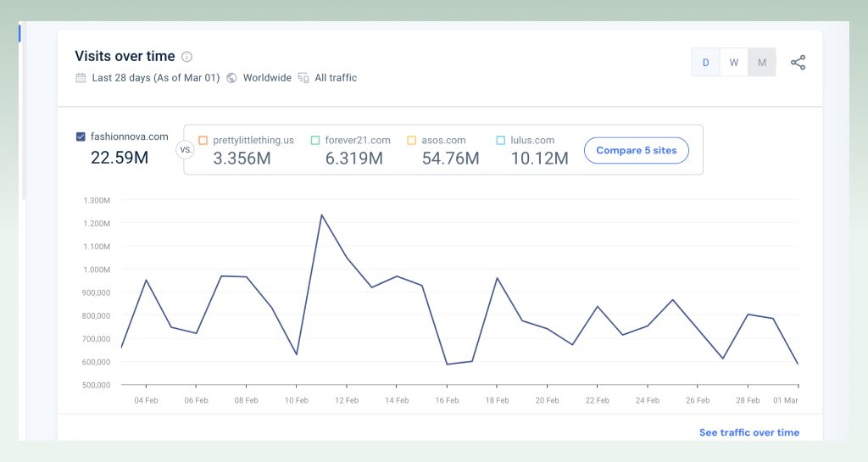This screenshot has width=868, height=462.
Task: Click the 20 Feb axis label
Action: pos(547,401)
